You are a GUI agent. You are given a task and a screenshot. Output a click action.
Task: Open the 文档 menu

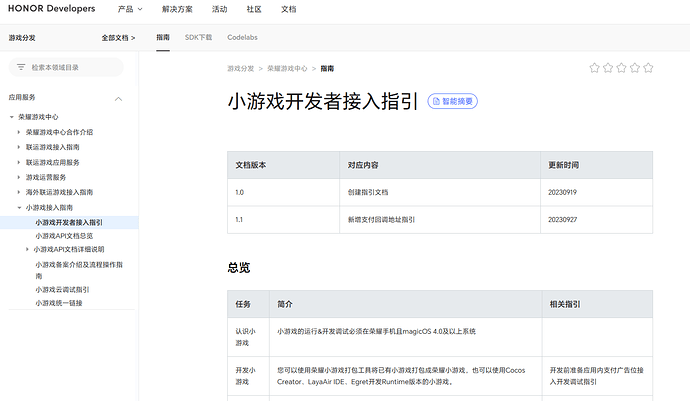(289, 9)
